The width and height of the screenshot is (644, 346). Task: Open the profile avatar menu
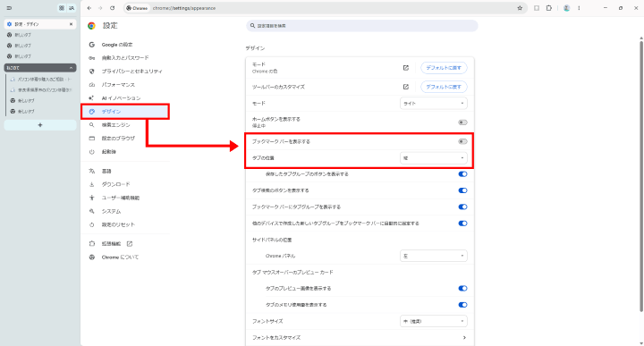(566, 8)
